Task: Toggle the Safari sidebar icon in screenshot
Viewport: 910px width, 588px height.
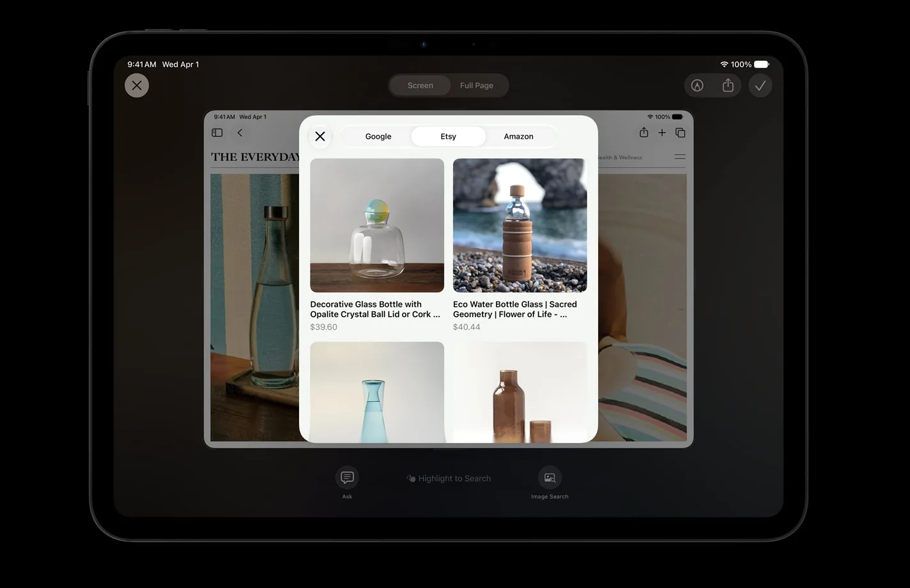Action: tap(217, 133)
